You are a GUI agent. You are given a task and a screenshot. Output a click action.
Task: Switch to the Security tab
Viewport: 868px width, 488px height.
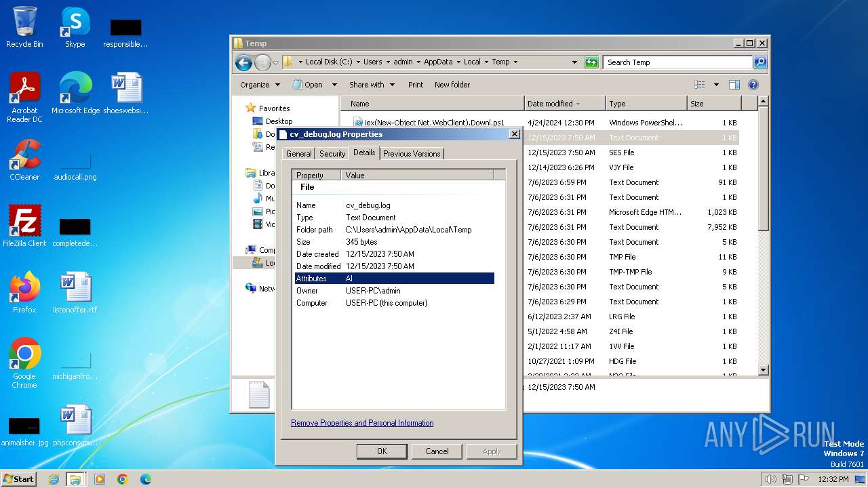point(332,154)
